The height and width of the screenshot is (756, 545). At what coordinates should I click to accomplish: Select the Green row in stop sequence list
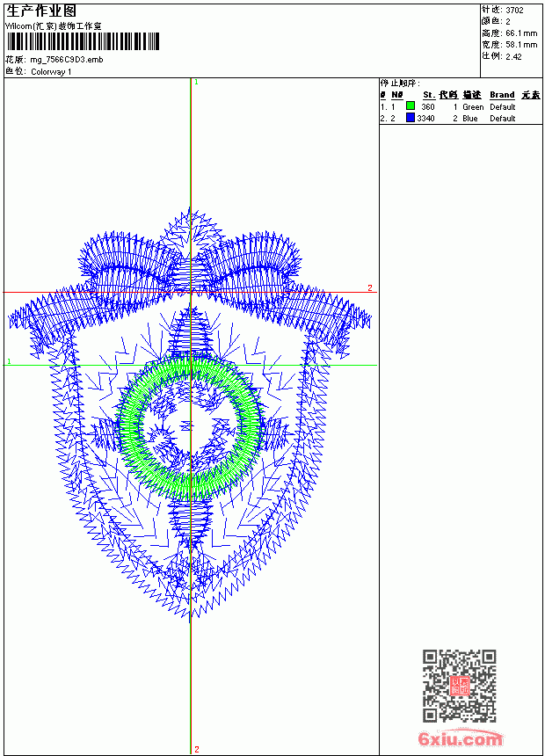pyautogui.click(x=461, y=106)
